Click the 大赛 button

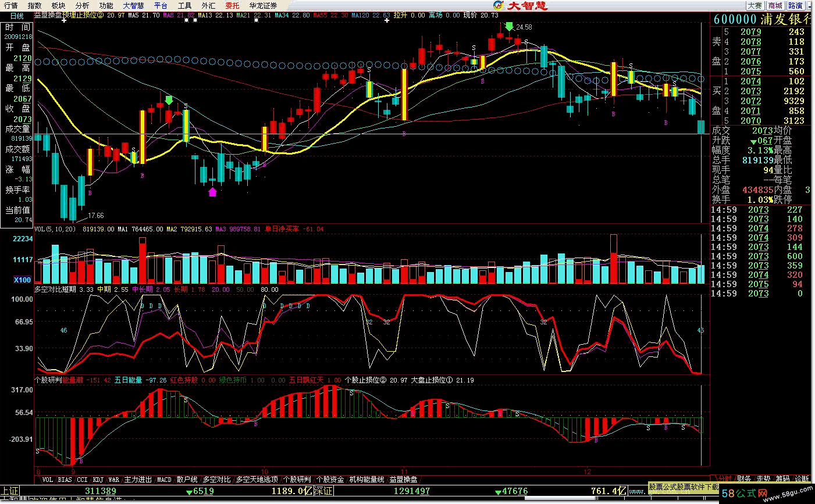click(x=755, y=5)
